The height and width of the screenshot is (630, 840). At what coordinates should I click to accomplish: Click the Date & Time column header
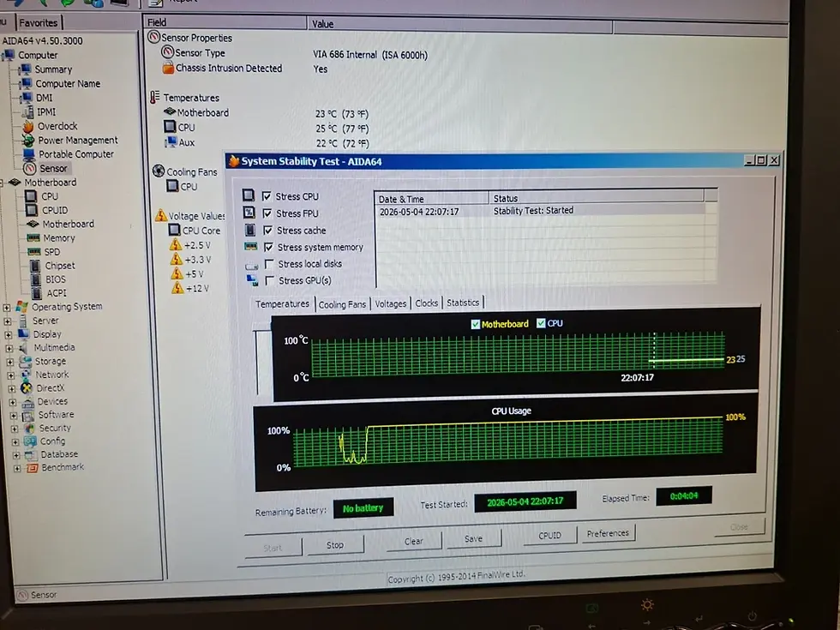point(431,199)
